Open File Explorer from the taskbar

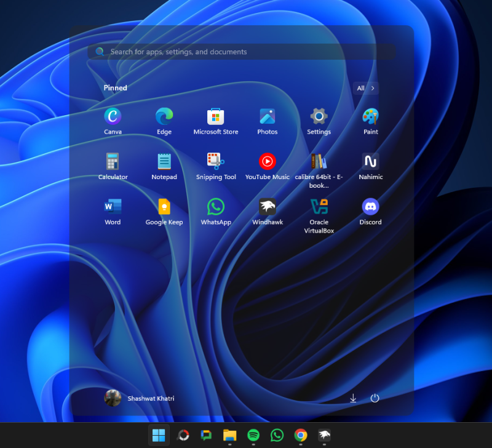click(229, 435)
